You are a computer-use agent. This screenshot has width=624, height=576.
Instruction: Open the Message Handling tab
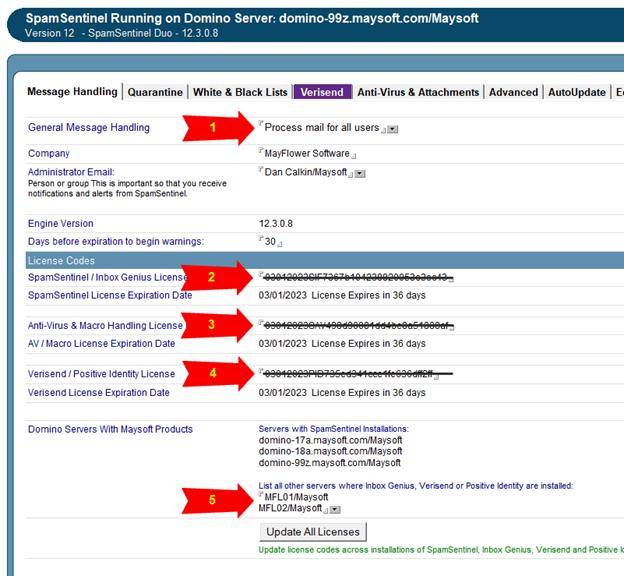click(72, 92)
